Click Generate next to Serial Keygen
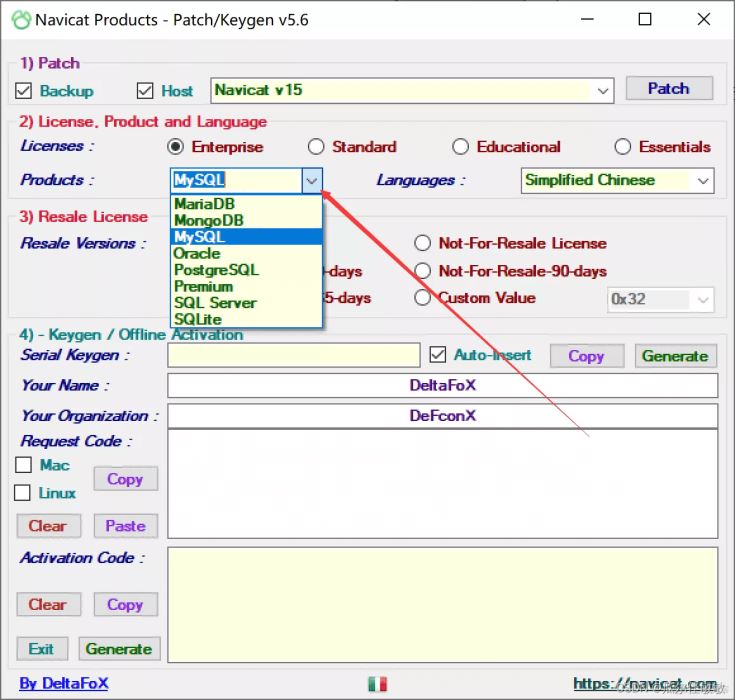This screenshot has height=700, width=735. (674, 356)
